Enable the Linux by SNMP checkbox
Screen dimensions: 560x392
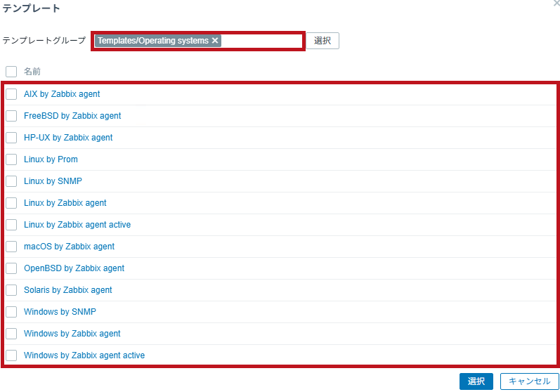pyautogui.click(x=11, y=181)
